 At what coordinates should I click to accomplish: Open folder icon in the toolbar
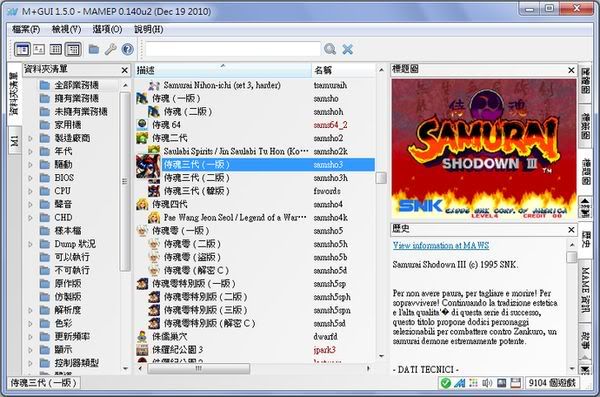[x=94, y=49]
